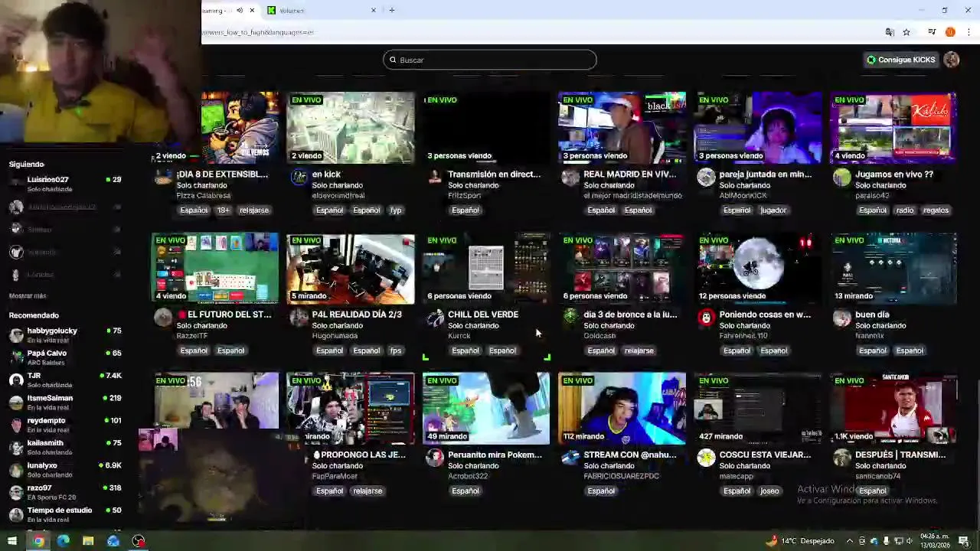Open the 'pareja juntada en min...' stream thumbnail
980x551 pixels.
[x=758, y=128]
